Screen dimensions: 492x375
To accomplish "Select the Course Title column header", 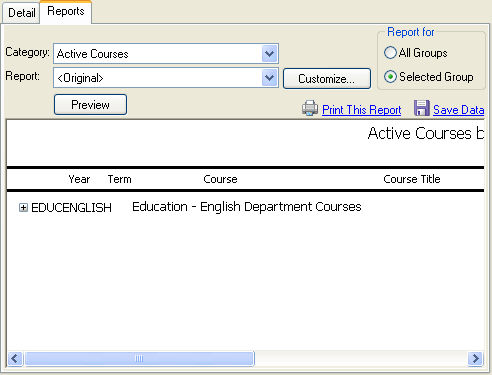I will [x=412, y=179].
